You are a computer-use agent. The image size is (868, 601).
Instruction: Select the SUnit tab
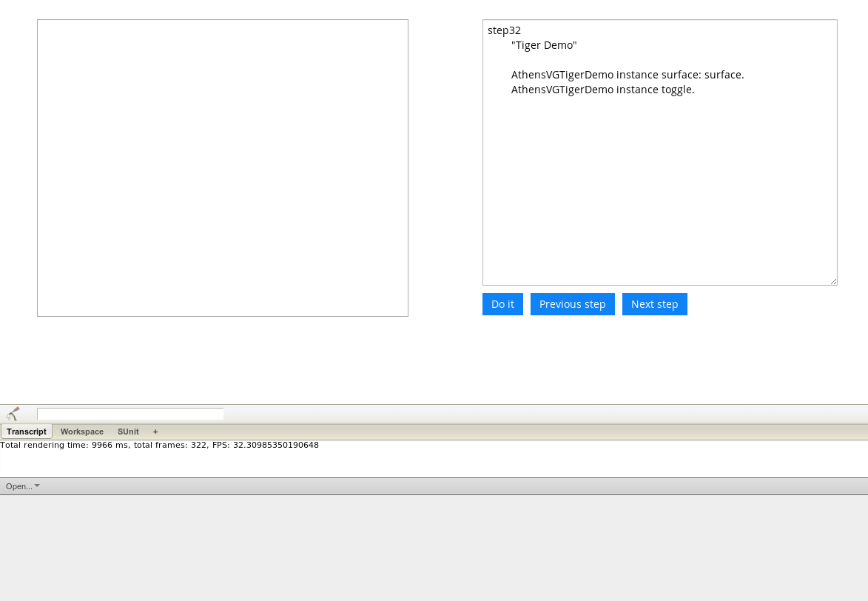coord(128,432)
